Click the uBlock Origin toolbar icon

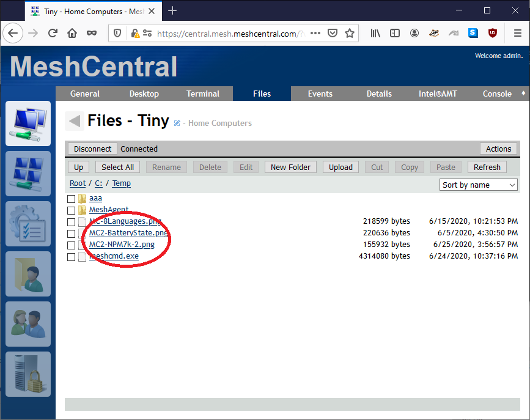coord(493,33)
